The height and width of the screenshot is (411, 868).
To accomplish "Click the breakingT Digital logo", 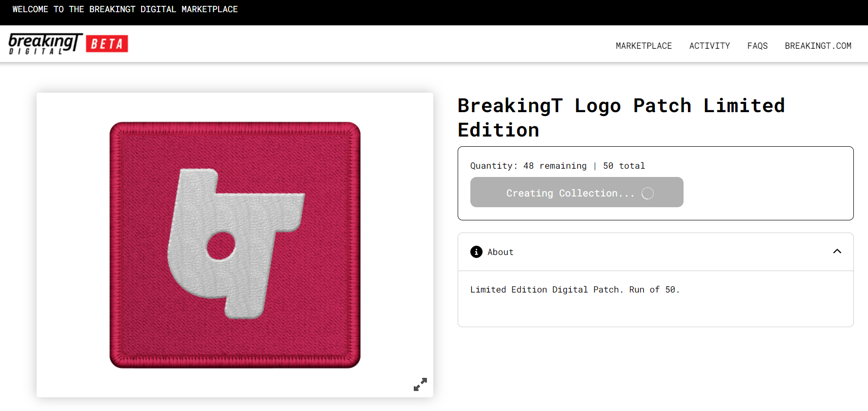I will [45, 43].
